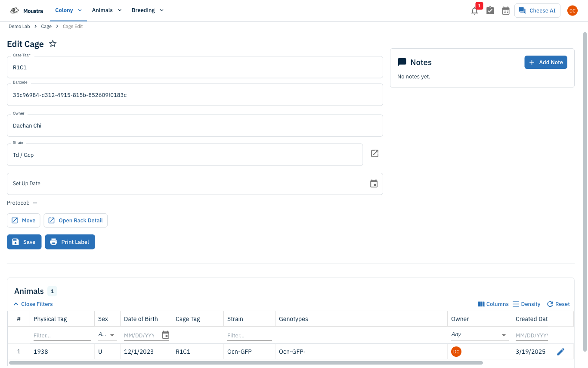Click the animals count badge 1
Screen dimensions: 588x368
tap(52, 291)
